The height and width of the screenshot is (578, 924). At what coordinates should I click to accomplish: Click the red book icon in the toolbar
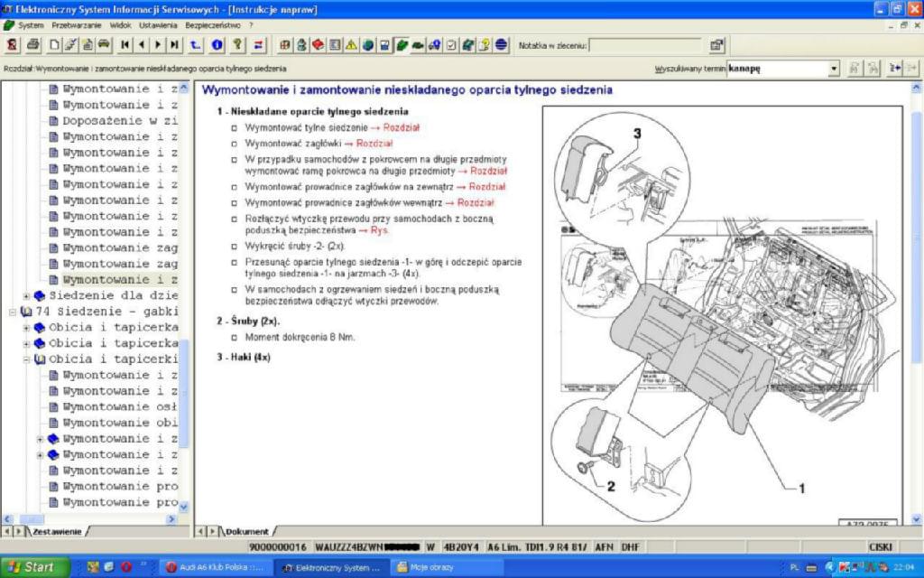pyautogui.click(x=318, y=45)
